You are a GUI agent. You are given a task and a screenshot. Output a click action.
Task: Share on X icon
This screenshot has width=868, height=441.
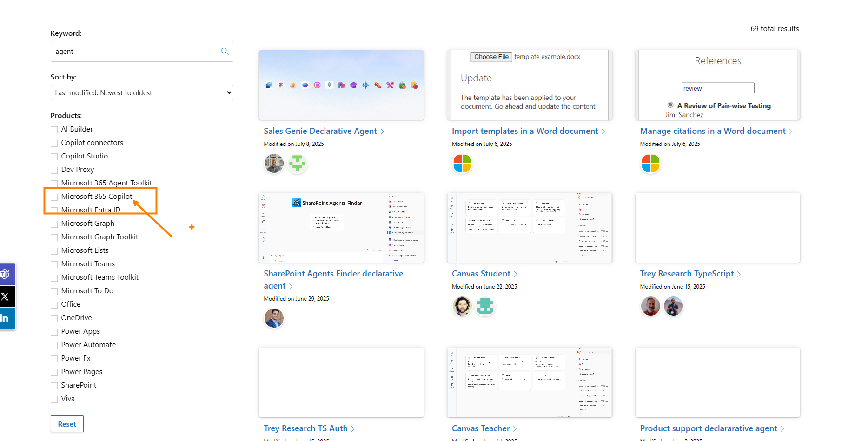coord(7,296)
